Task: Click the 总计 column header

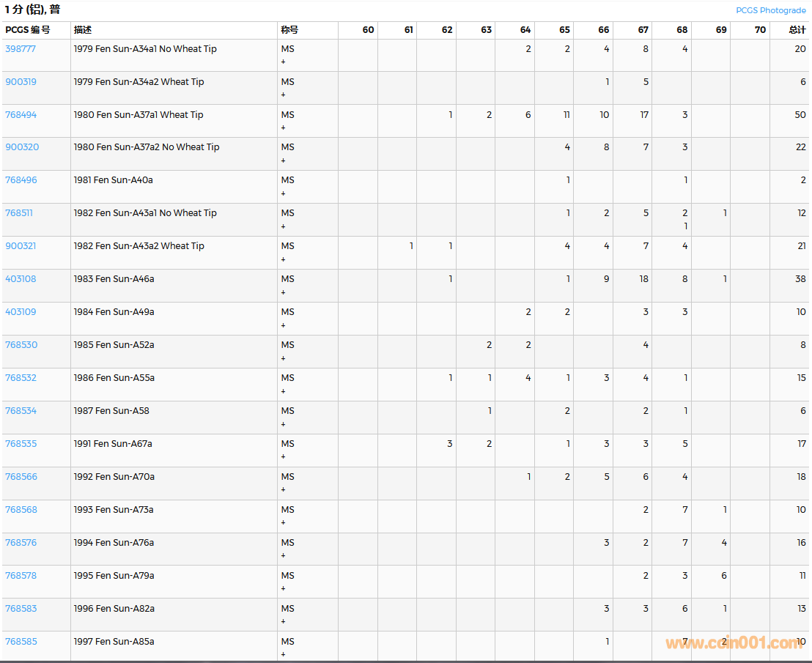Action: (797, 30)
